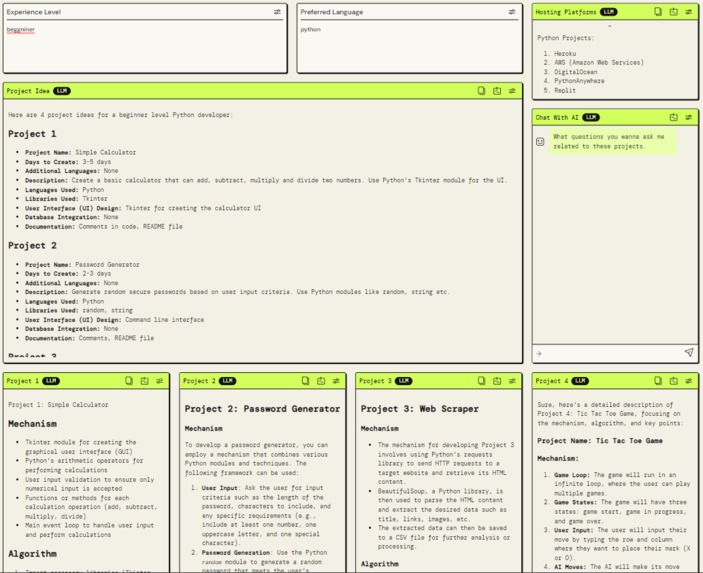The height and width of the screenshot is (573, 703).
Task: Click the LLM badge on Chat With AI
Action: coord(591,117)
